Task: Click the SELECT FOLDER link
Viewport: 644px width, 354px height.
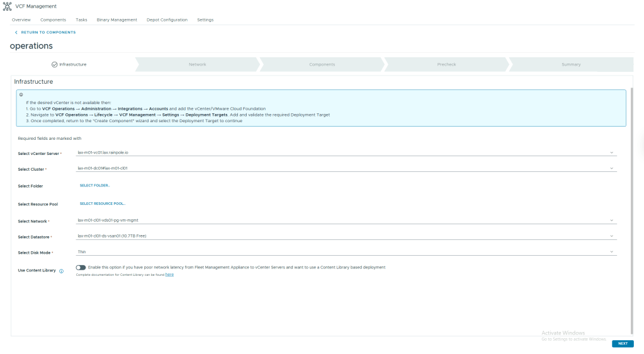Action: tap(94, 186)
